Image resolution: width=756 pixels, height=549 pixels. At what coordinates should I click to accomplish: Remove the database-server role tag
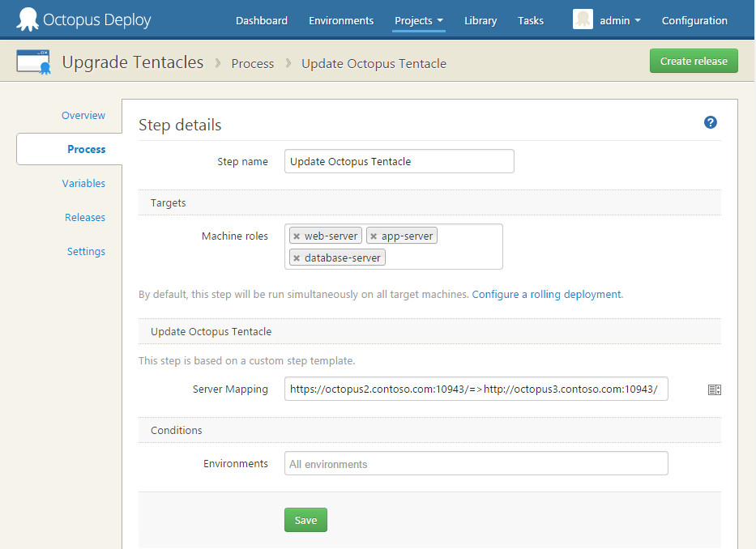pyautogui.click(x=297, y=258)
